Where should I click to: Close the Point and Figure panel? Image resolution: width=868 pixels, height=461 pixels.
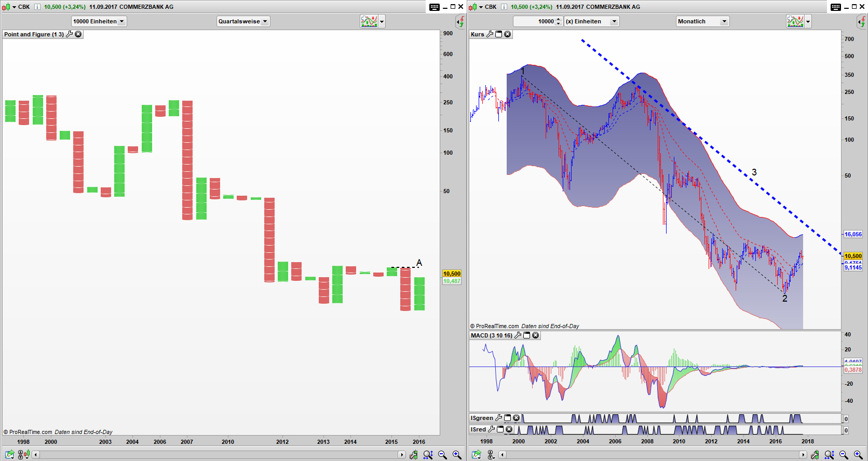tap(78, 34)
